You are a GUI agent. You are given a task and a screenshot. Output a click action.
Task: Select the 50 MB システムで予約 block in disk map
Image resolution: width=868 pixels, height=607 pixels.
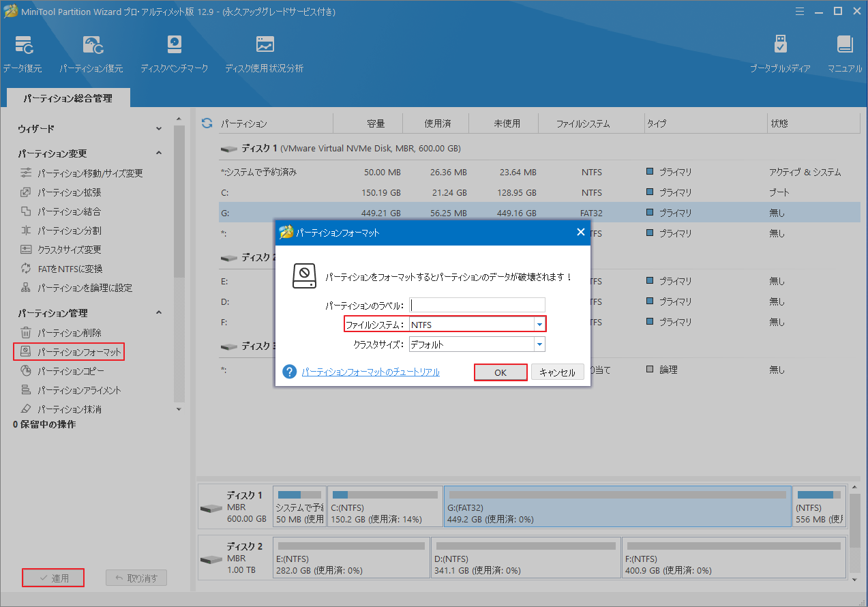coord(299,507)
